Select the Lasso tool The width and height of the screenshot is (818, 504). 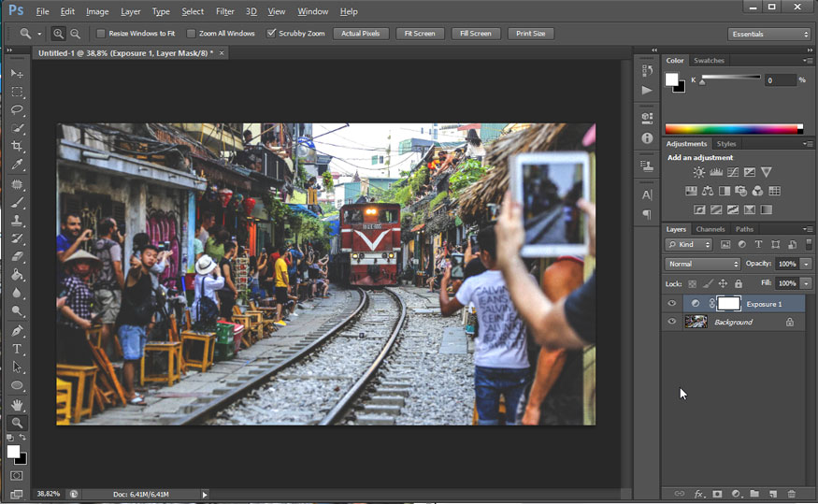click(x=17, y=110)
